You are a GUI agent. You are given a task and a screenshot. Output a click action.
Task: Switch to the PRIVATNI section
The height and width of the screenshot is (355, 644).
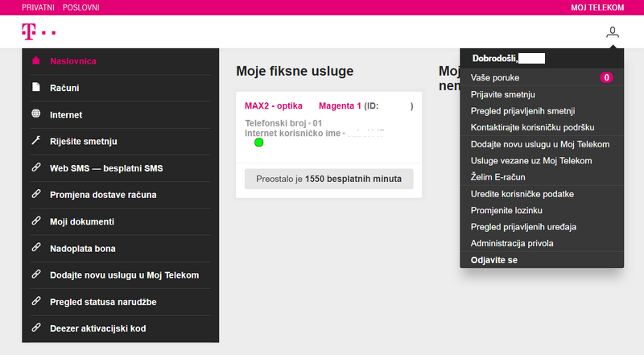tap(38, 7)
